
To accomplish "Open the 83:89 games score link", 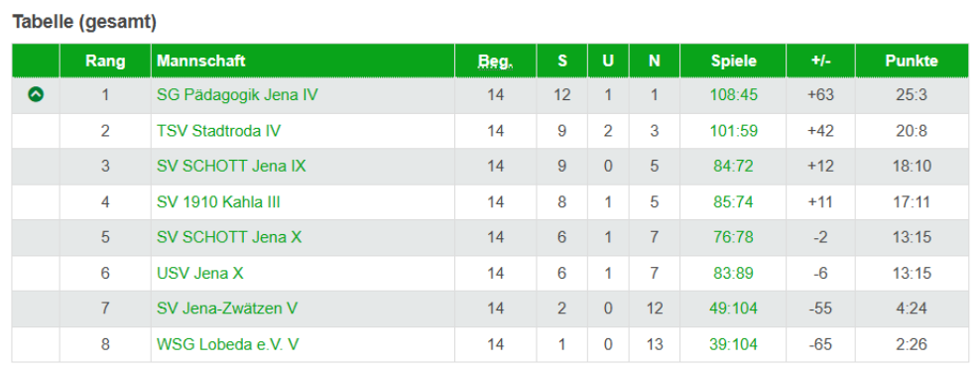I will pos(734,273).
